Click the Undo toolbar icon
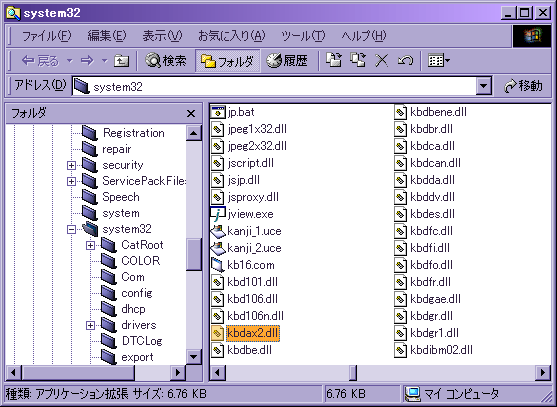 pos(405,61)
